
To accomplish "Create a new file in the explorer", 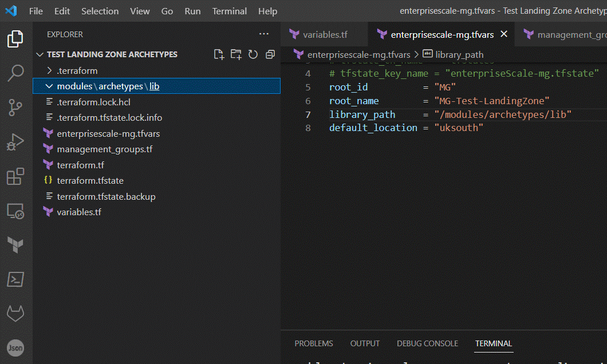I will 219,54.
